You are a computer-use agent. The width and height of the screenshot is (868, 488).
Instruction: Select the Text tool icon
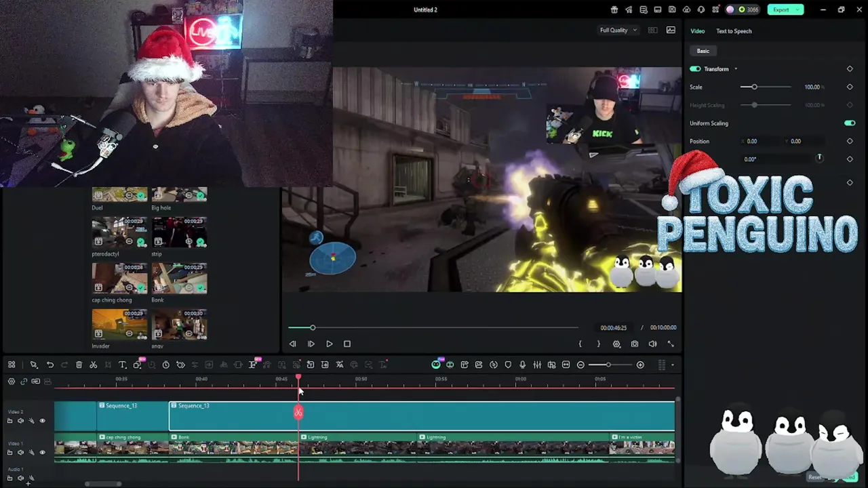coord(123,365)
